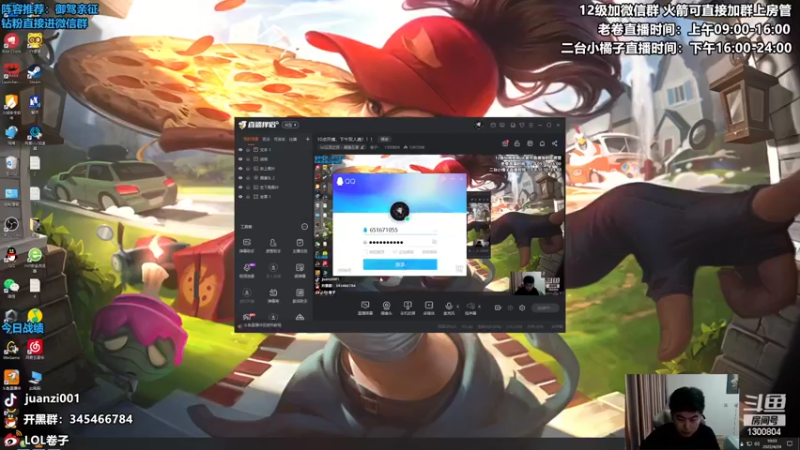Open the 歌词助手 tool in the toolbox
800x450 pixels.
pos(300,295)
